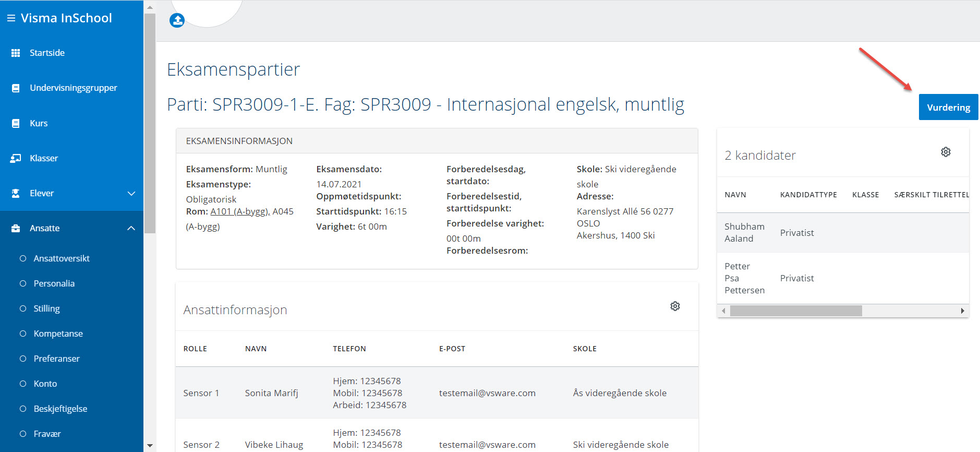Open settings gear for Ansattinformasjon table

(675, 306)
